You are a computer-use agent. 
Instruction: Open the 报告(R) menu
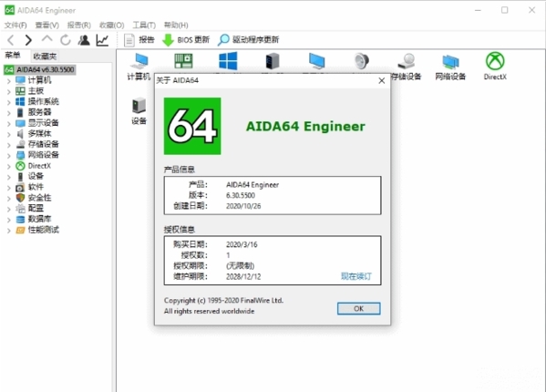coord(79,25)
